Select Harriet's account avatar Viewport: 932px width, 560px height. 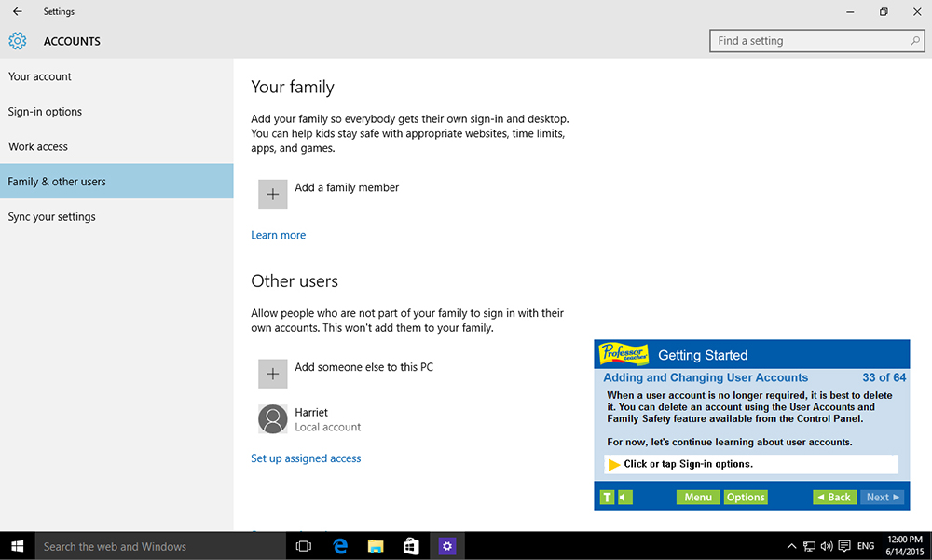[272, 419]
